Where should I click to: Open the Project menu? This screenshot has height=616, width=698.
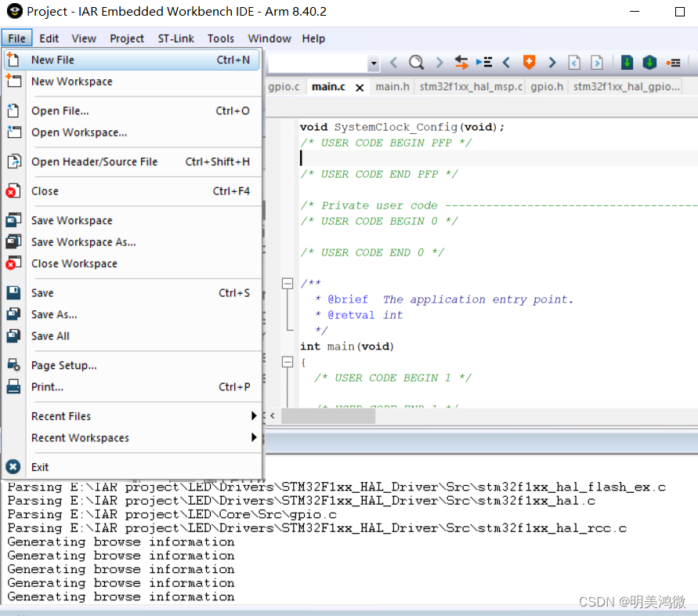tap(127, 38)
